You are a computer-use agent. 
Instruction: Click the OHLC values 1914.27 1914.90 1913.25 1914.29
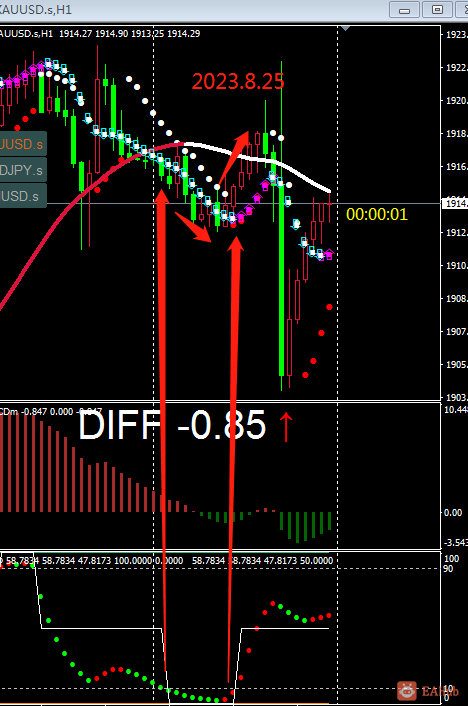130,34
